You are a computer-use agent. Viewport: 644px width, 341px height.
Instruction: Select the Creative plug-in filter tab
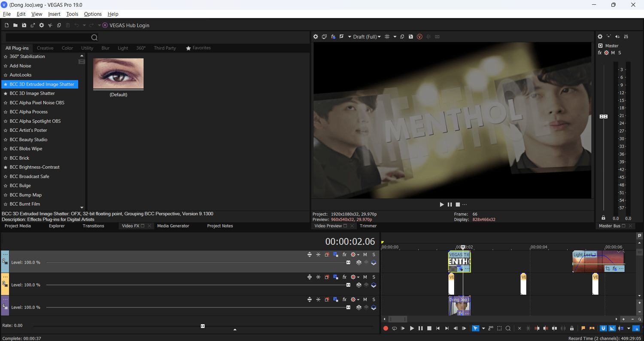tap(45, 48)
